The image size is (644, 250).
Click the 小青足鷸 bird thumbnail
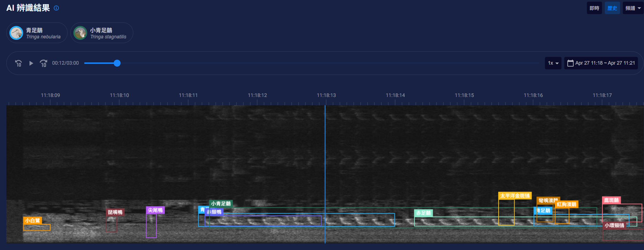[x=80, y=33]
